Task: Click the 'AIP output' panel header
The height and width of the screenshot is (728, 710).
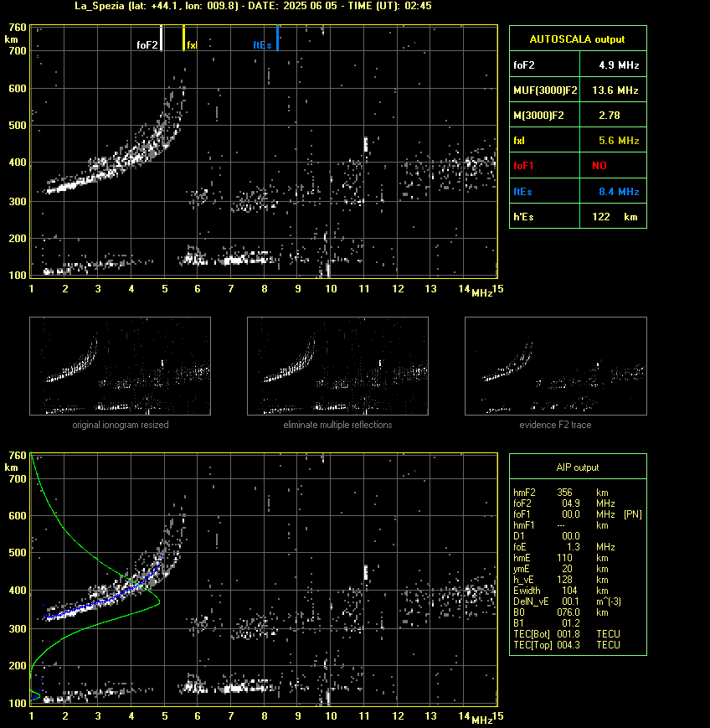Action: tap(577, 467)
